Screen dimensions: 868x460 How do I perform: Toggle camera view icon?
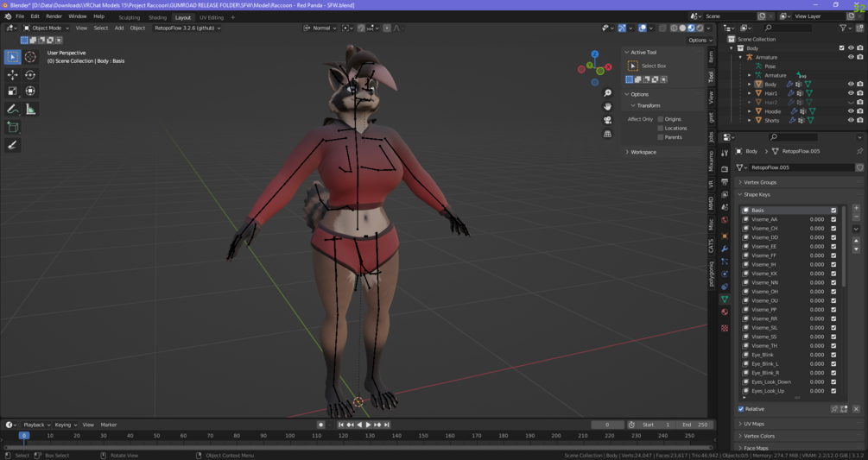pyautogui.click(x=607, y=120)
